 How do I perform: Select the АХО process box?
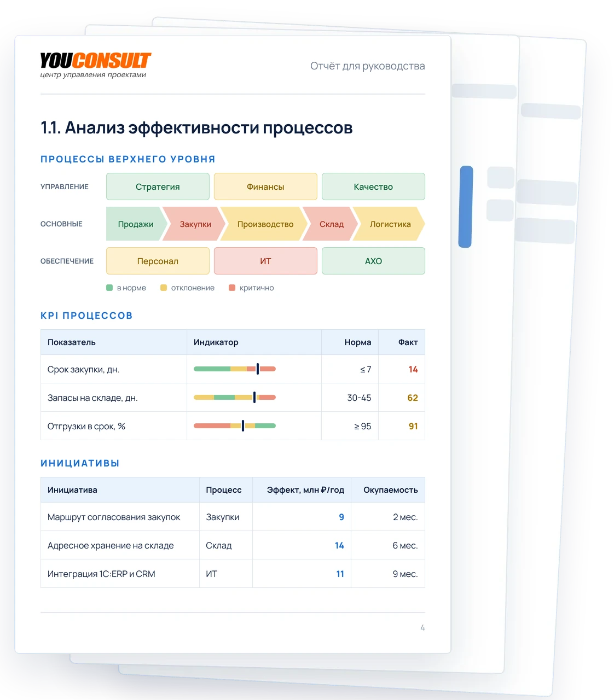pos(373,261)
